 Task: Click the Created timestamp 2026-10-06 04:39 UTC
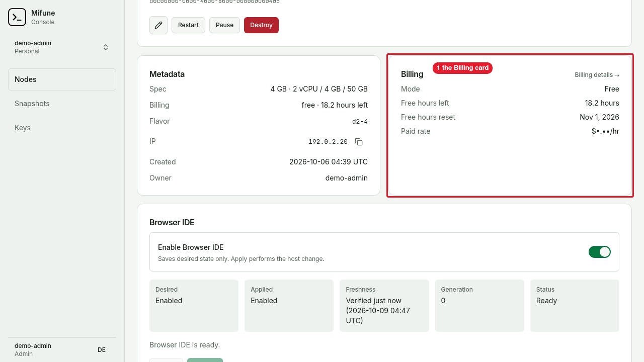click(x=329, y=162)
